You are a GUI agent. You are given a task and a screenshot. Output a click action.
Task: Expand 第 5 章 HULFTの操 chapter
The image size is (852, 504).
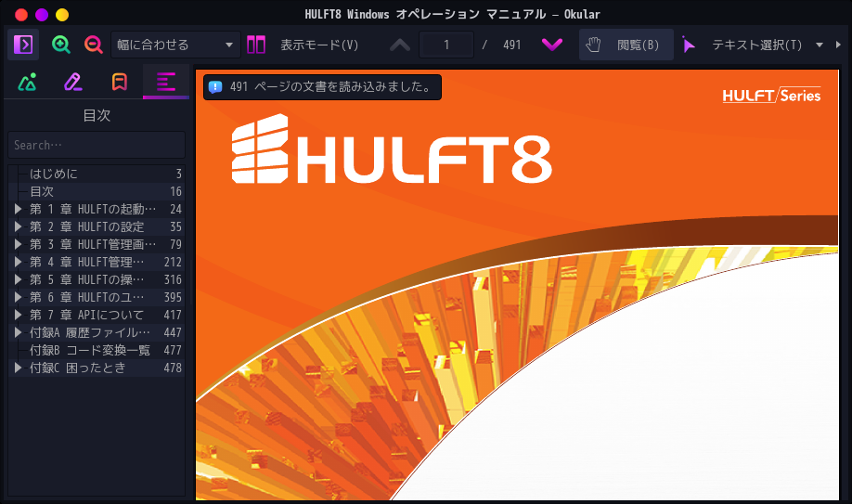[x=18, y=279]
